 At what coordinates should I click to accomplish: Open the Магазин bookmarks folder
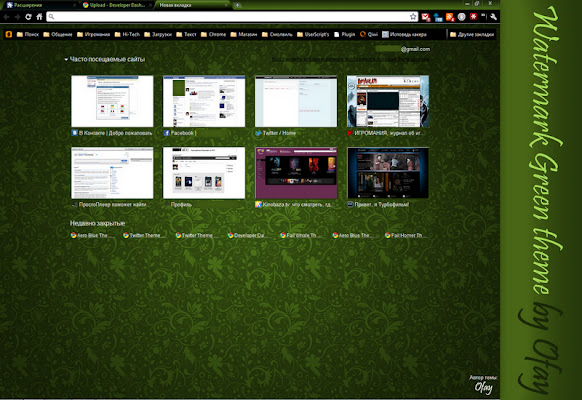(244, 35)
